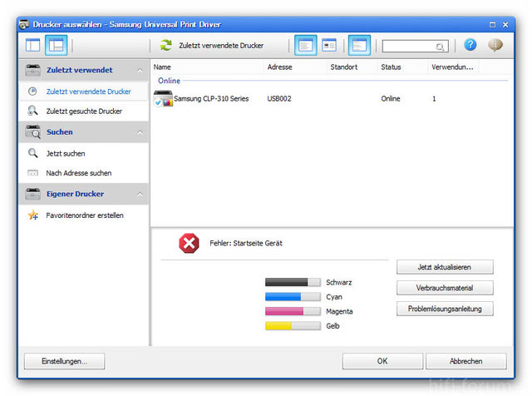
Task: Click printer search icon beside Suchen
Action: pos(33,132)
